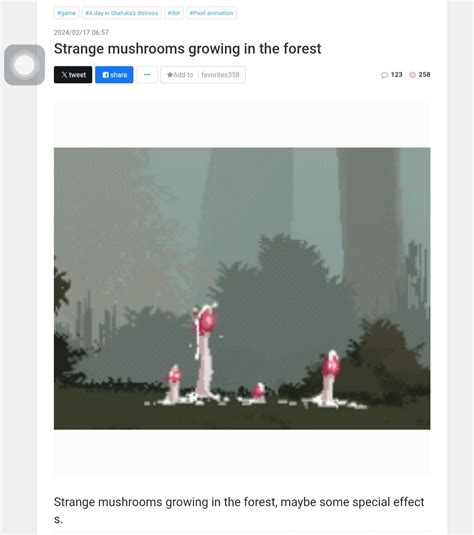Screen dimensions: 474x535
Task: Click the 2024/02/17 06:57 timestamp
Action: (81, 32)
